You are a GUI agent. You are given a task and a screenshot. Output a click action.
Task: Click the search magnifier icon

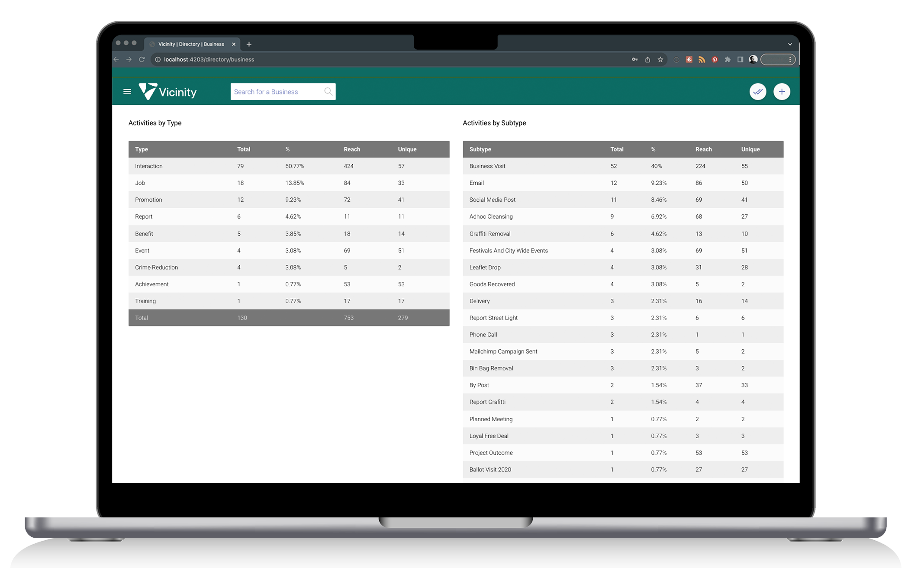point(328,92)
